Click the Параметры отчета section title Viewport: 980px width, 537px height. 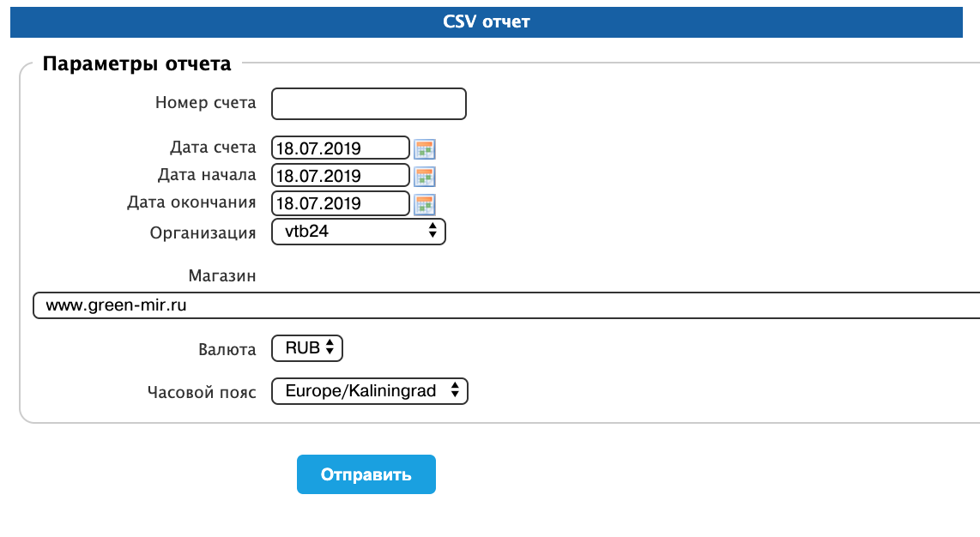136,64
